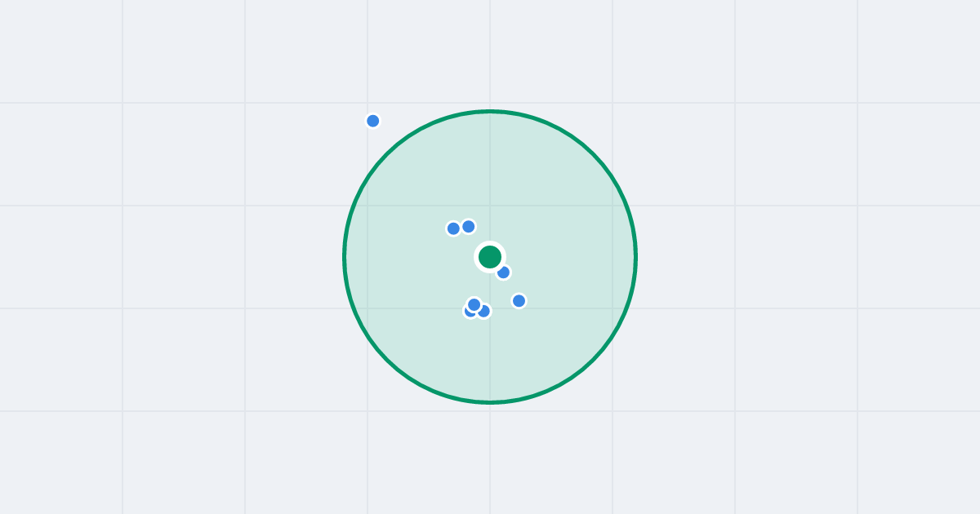Click the large green center marker

tap(490, 257)
